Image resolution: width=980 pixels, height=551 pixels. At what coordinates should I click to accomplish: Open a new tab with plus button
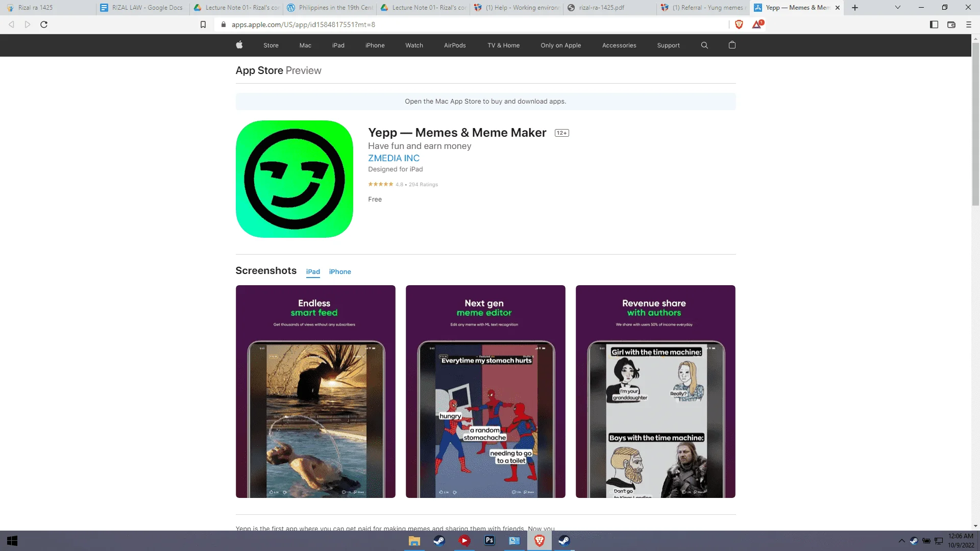click(x=855, y=8)
